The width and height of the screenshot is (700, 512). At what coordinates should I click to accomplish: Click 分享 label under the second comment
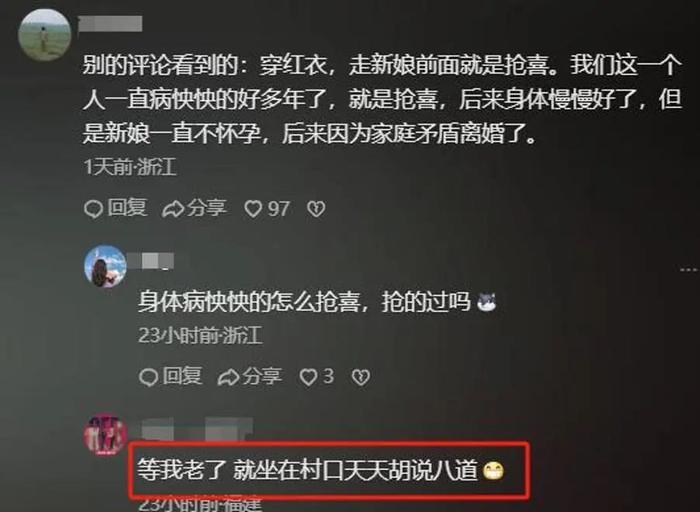point(262,376)
